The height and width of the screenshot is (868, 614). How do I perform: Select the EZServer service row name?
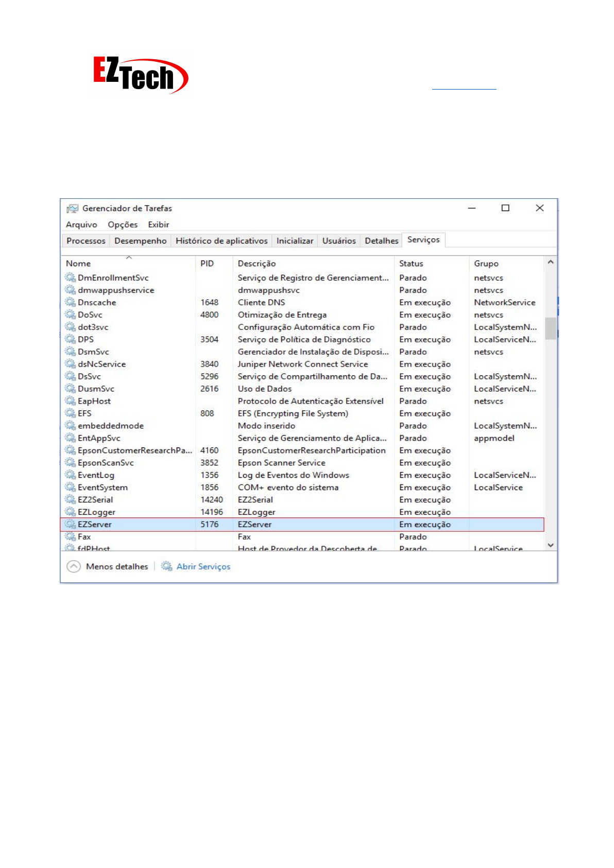pyautogui.click(x=95, y=525)
